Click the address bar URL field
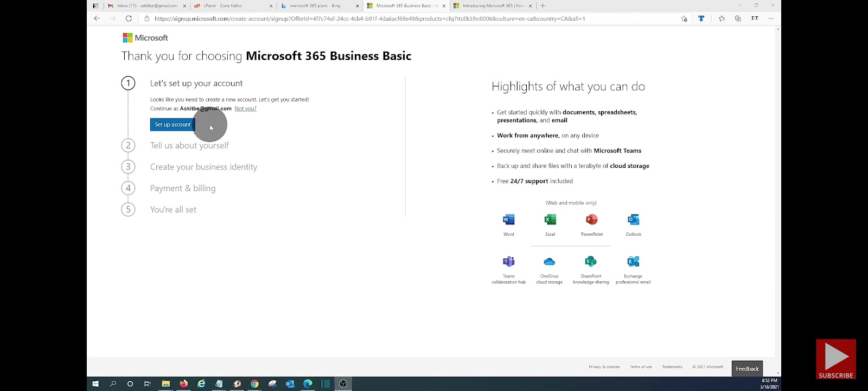868x391 pixels. (369, 18)
